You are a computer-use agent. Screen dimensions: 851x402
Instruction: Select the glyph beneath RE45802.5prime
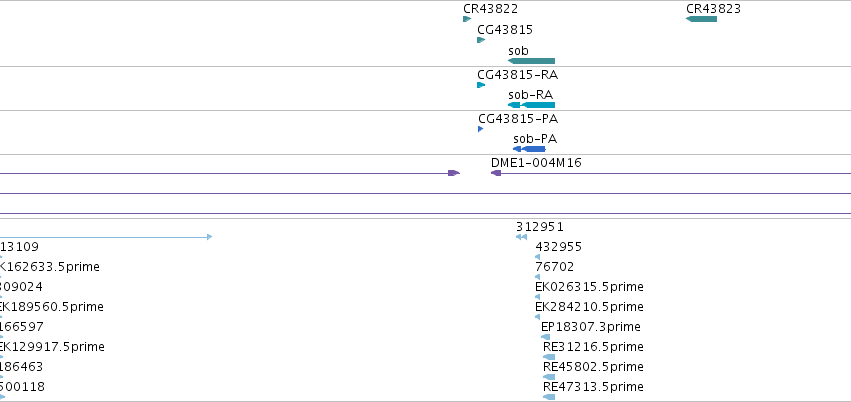click(x=549, y=377)
